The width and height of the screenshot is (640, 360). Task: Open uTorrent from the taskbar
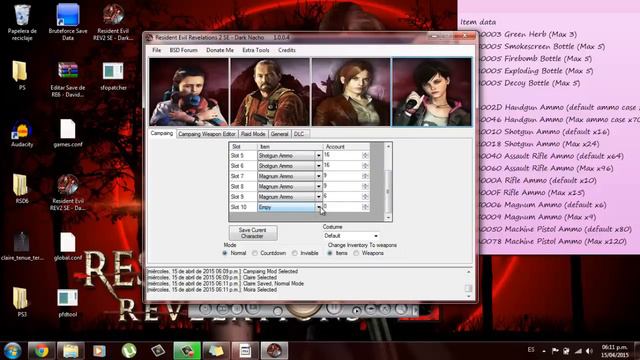[x=129, y=351]
